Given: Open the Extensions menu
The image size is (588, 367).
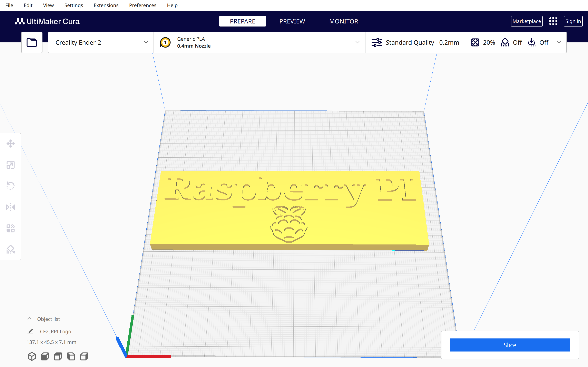Looking at the screenshot, I should coord(106,5).
